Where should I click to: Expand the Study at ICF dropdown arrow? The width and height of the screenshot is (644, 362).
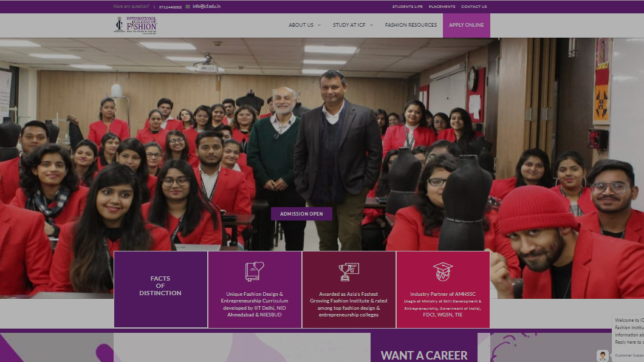[x=371, y=25]
